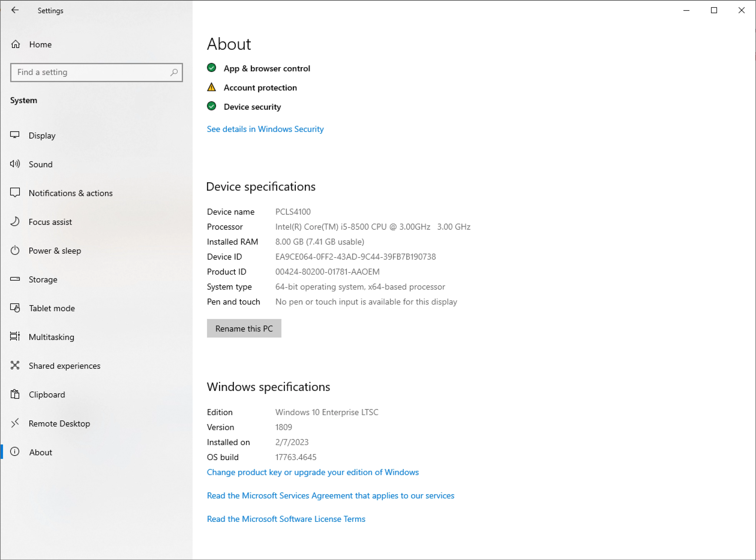Open See details in Windows Security
Screen dimensions: 756x560
pyautogui.click(x=265, y=129)
